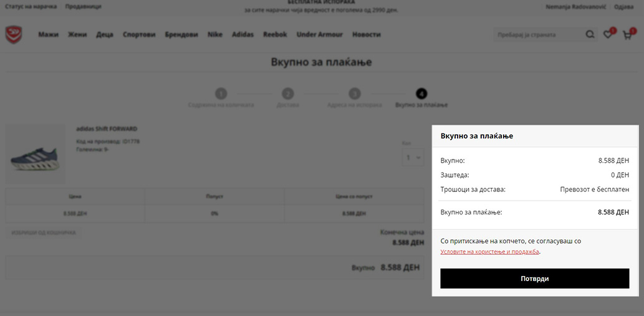This screenshot has height=316, width=644.
Task: Select step 4 Вкупно за плаќање circle
Action: click(421, 94)
